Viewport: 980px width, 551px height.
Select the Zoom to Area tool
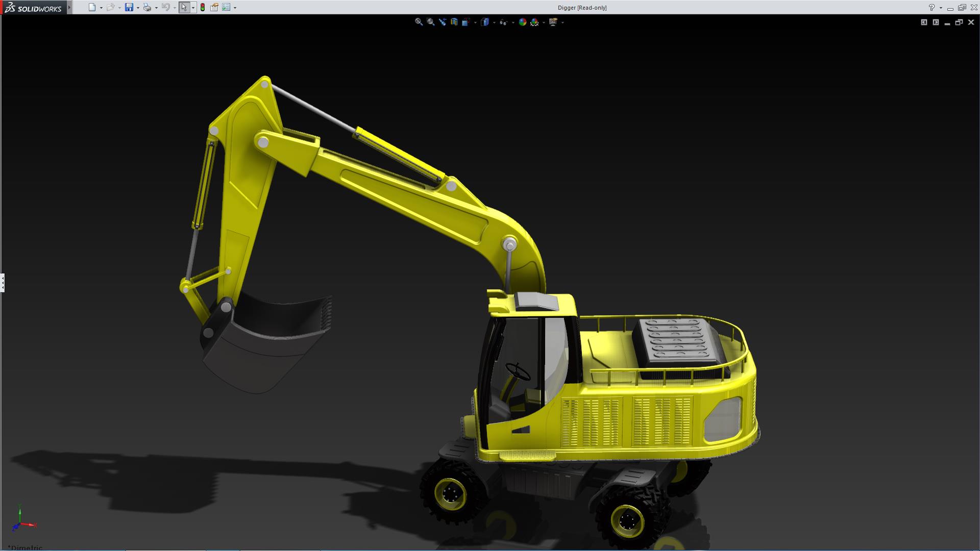point(430,22)
